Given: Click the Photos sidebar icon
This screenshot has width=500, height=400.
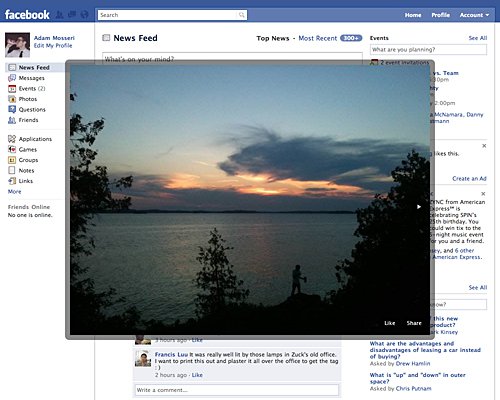Looking at the screenshot, I should coord(12,99).
